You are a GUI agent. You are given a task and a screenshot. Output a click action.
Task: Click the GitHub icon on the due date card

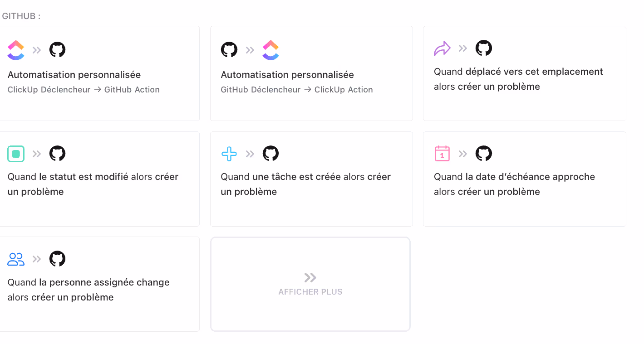click(483, 154)
